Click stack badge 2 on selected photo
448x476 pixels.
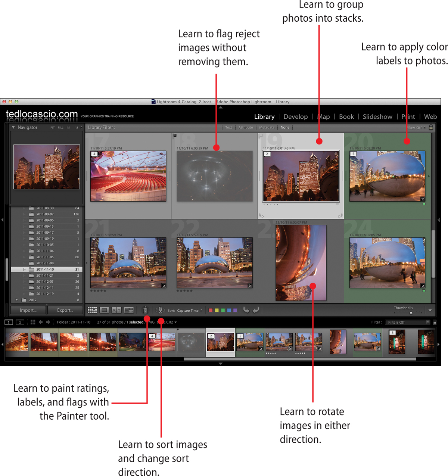(x=267, y=154)
